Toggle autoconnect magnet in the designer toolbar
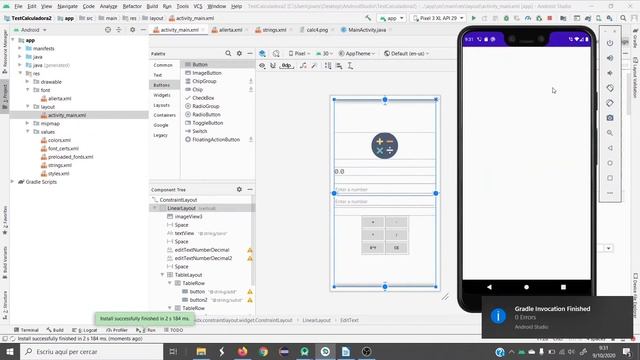The image size is (640, 360). (x=273, y=66)
